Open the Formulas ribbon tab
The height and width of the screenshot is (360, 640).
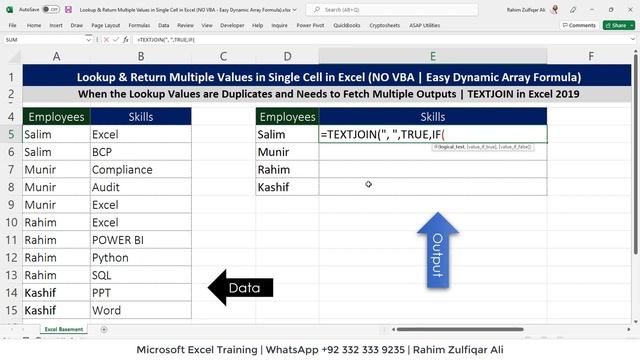coord(139,25)
